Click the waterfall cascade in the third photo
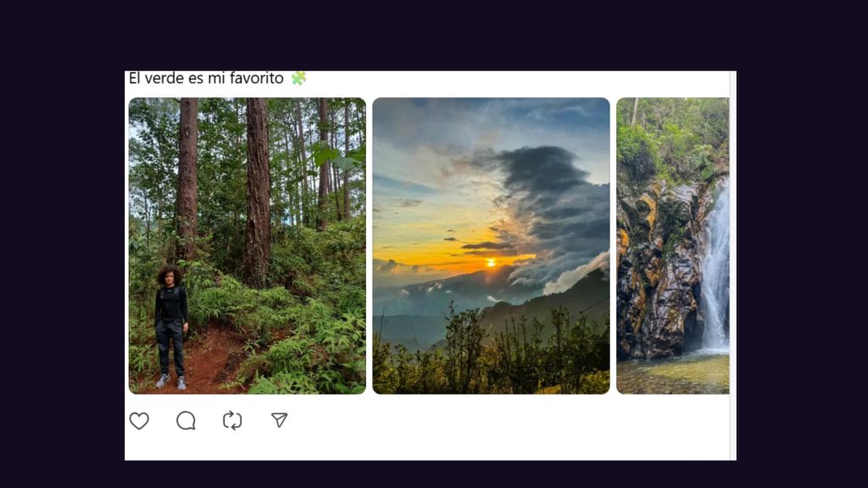 click(x=716, y=271)
